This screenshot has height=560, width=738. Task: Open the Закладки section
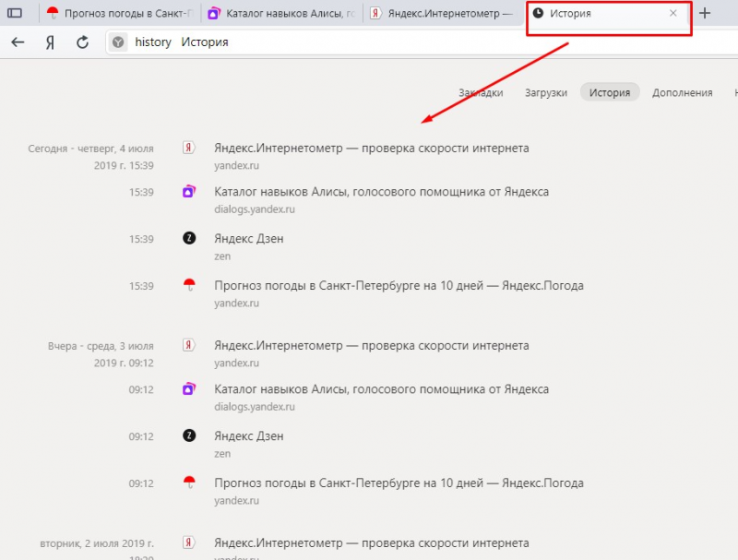[481, 92]
